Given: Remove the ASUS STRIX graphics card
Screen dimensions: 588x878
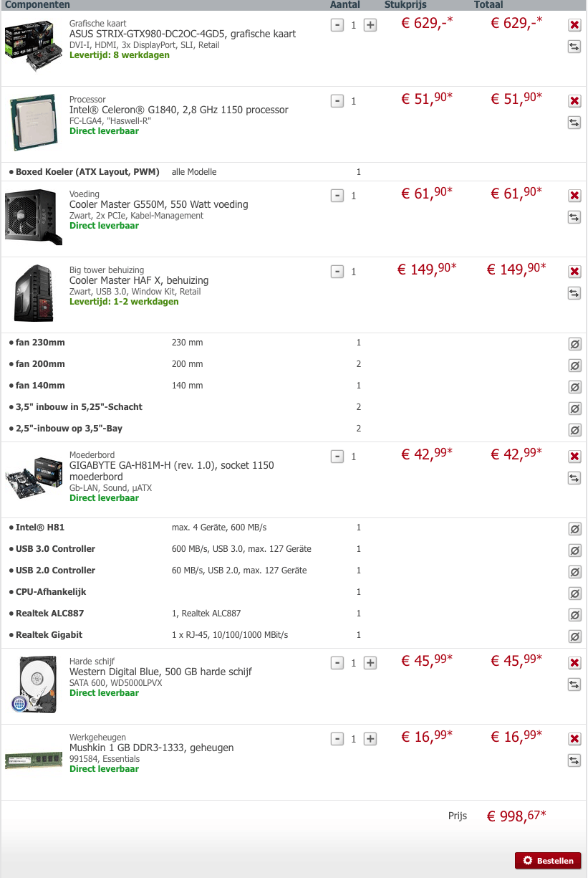Looking at the screenshot, I should point(574,25).
